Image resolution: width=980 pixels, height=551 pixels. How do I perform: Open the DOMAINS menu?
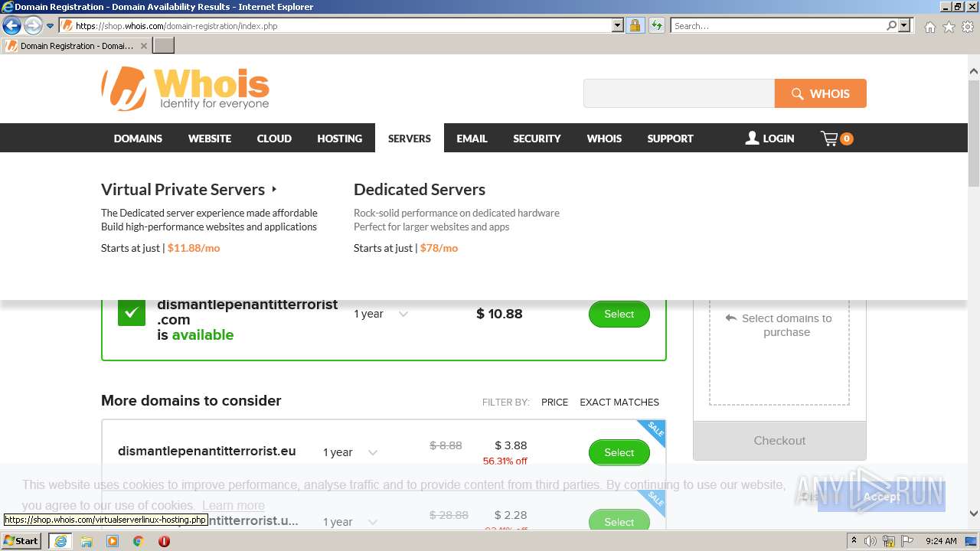click(x=138, y=139)
